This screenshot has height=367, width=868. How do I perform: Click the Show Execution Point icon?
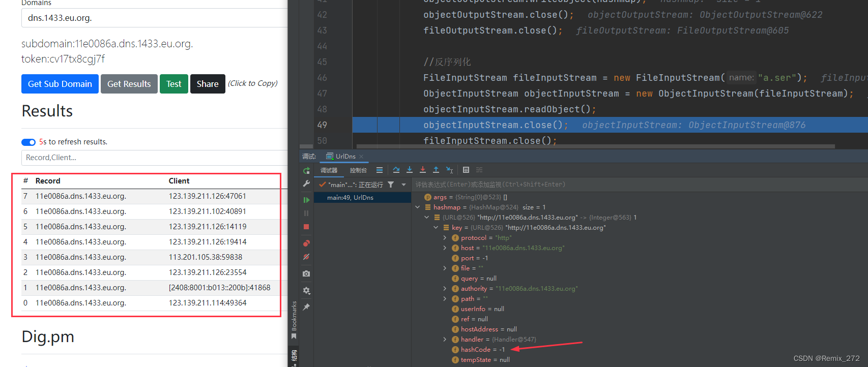pyautogui.click(x=380, y=170)
